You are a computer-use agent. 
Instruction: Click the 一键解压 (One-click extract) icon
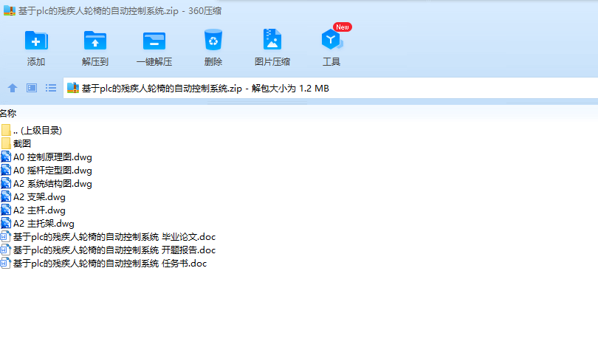pos(154,41)
